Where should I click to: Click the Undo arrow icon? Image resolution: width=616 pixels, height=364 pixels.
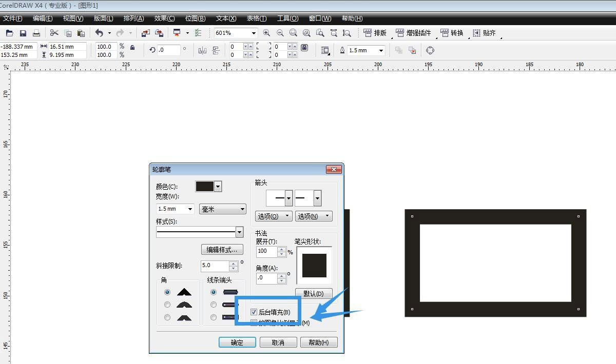pos(99,33)
